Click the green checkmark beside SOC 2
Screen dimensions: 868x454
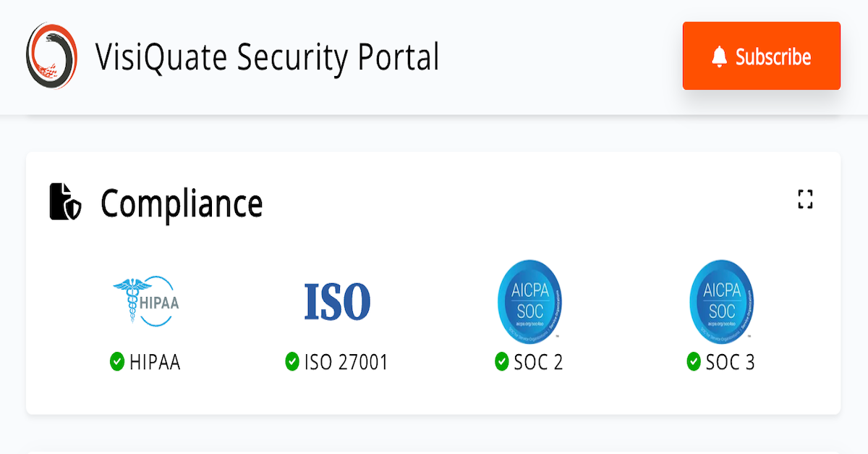pyautogui.click(x=501, y=361)
